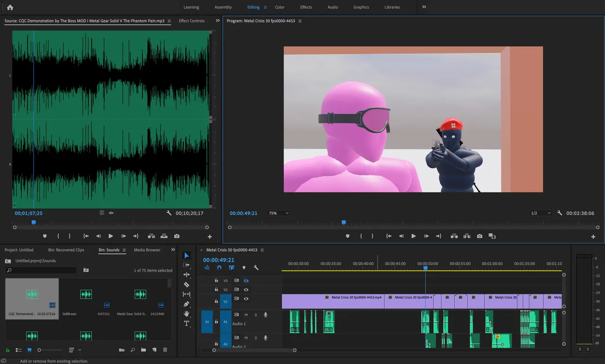This screenshot has width=605, height=364.
Task: Click Overwrite button in Source Monitor
Action: point(164,236)
